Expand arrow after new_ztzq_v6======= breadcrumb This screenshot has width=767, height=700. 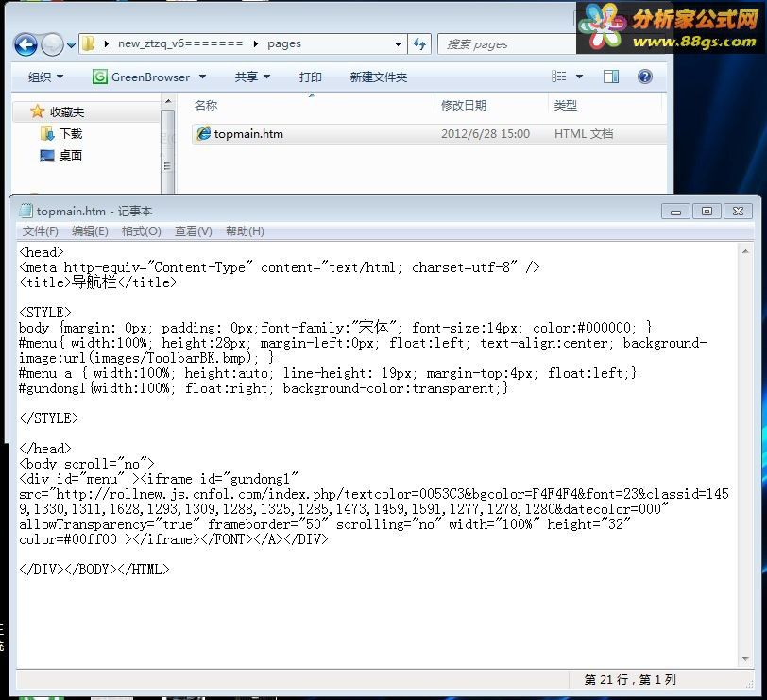(x=255, y=44)
